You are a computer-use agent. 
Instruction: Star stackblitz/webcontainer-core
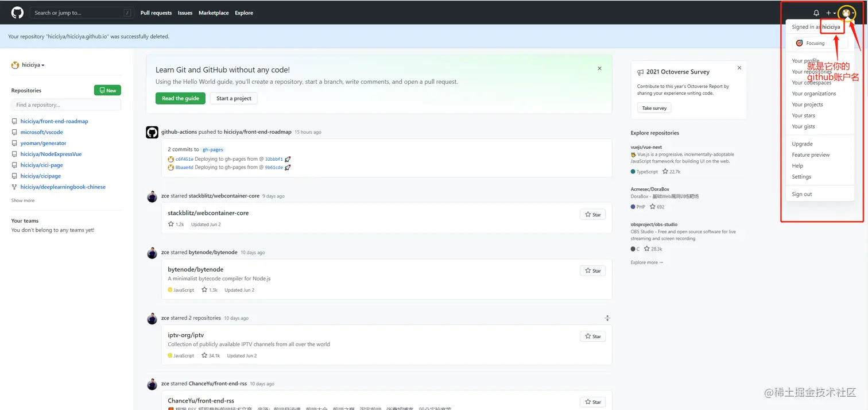pos(593,214)
